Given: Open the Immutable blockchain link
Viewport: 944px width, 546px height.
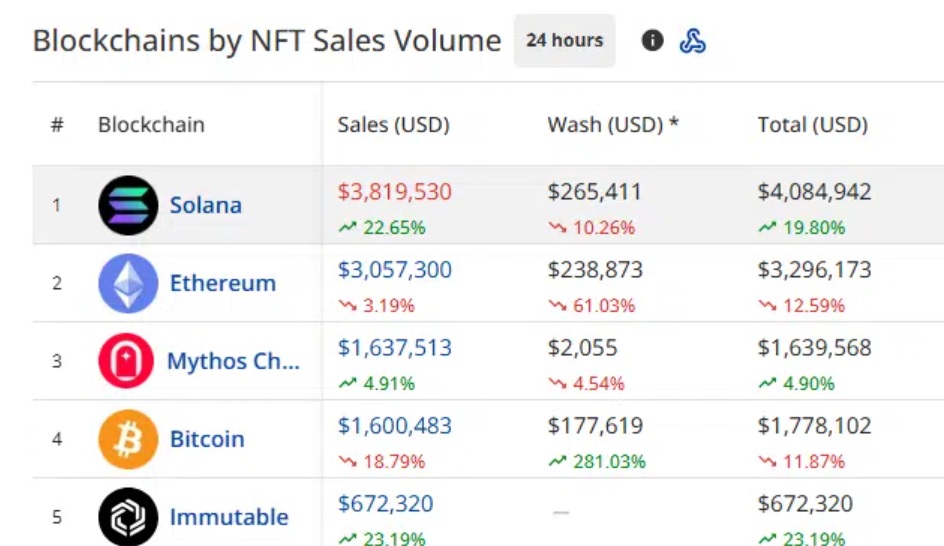Looking at the screenshot, I should point(229,517).
